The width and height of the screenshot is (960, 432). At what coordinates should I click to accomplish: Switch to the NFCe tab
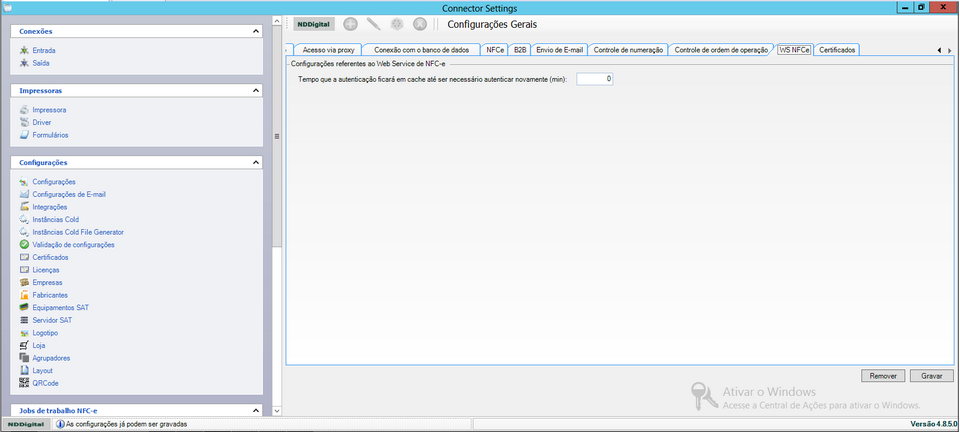[x=495, y=50]
